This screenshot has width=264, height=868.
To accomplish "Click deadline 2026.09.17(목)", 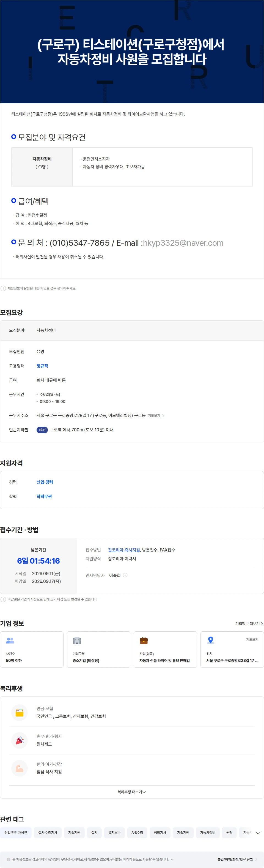I will 46,581.
